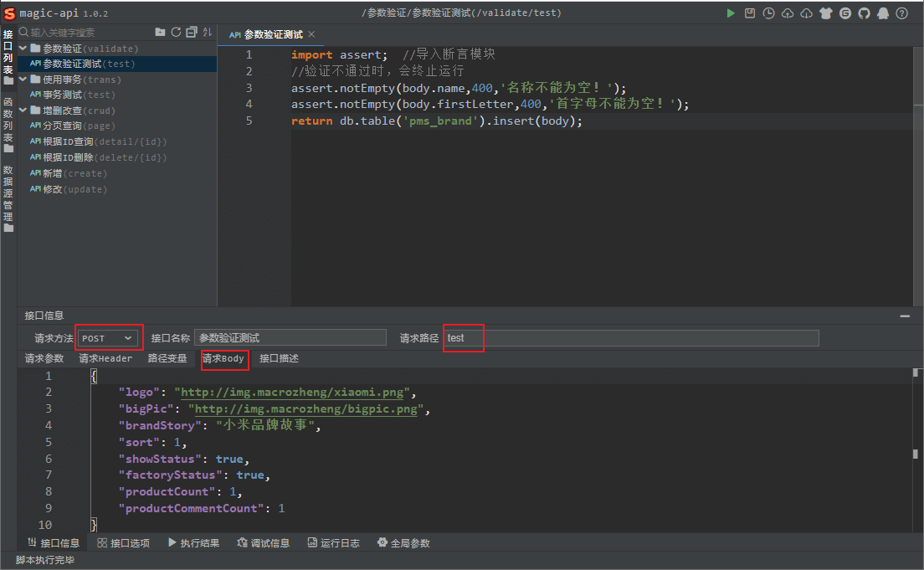Click the bigpic.png URL link
The height and width of the screenshot is (570, 924).
306,409
